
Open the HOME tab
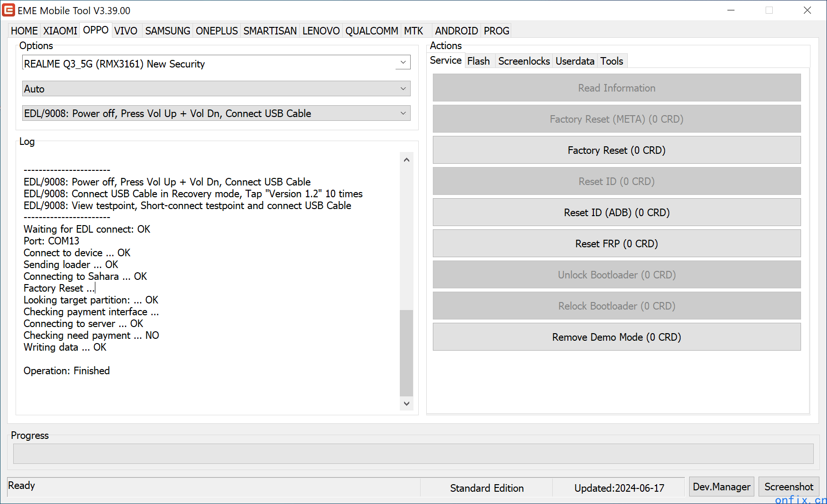(x=24, y=31)
